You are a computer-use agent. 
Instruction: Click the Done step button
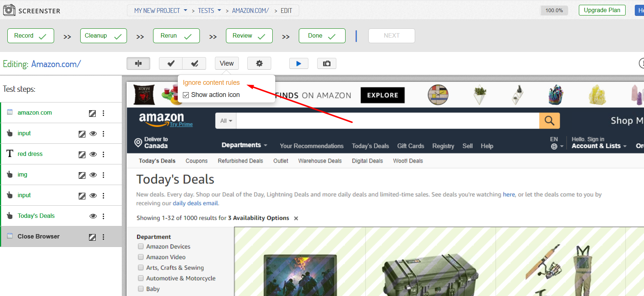point(322,36)
